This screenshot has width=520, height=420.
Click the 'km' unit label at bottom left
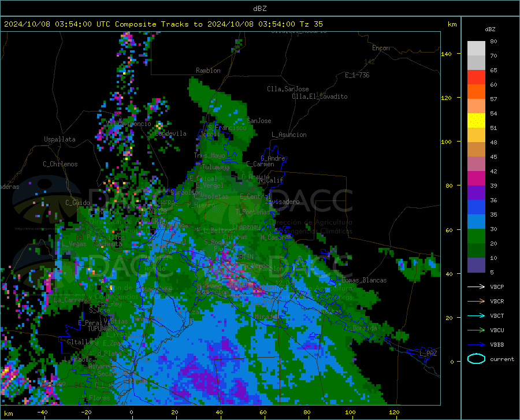coord(8,414)
